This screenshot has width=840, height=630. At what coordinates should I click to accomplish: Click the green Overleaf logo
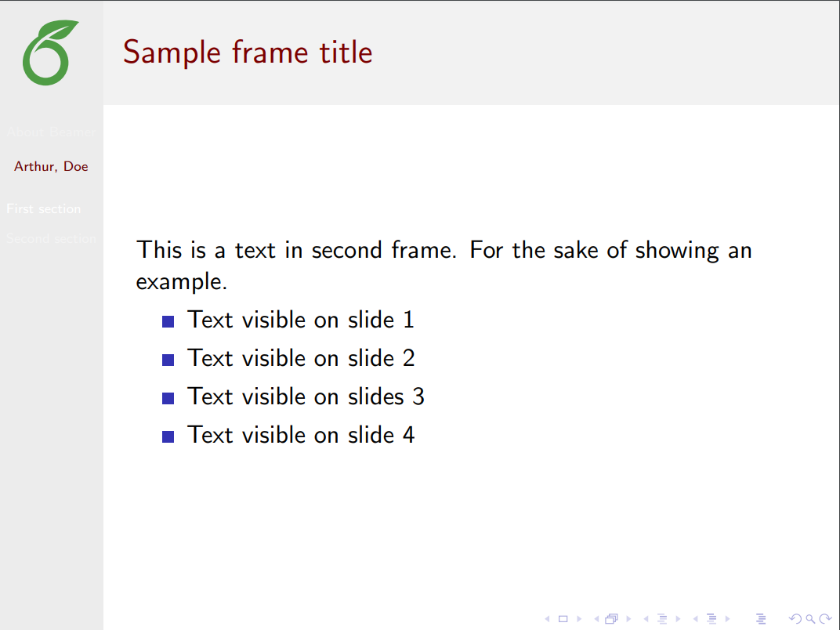tap(51, 53)
